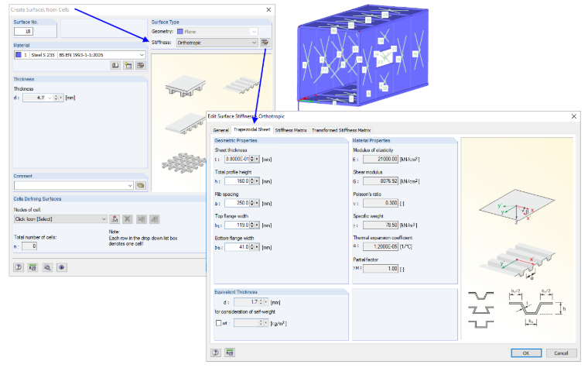Click units and decimals icon in Create Surfaces dialog
This screenshot has width=588, height=368.
coord(32,267)
